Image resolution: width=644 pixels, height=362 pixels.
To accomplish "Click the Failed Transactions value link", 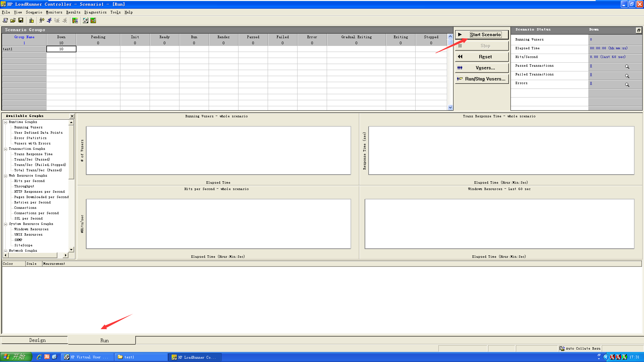I will pyautogui.click(x=591, y=74).
